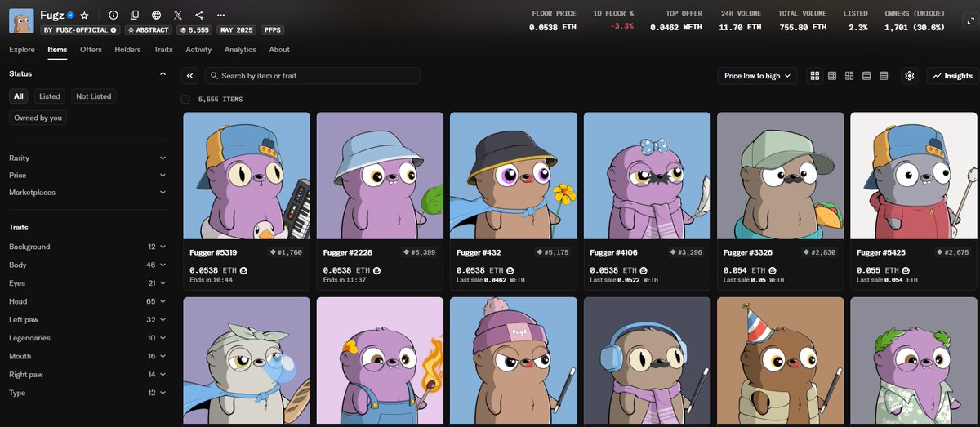Open the Fugger #5425 image
Image resolution: width=980 pixels, height=427 pixels.
pos(914,176)
